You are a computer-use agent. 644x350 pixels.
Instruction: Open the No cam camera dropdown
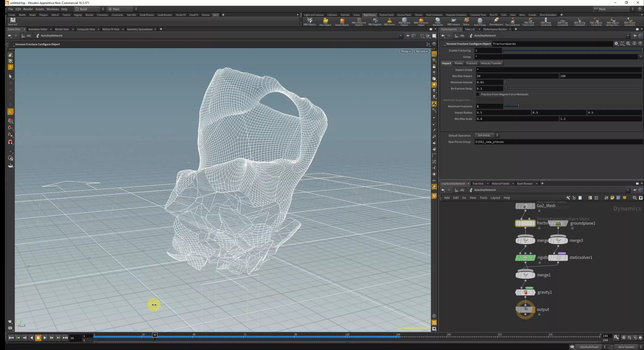[x=421, y=51]
